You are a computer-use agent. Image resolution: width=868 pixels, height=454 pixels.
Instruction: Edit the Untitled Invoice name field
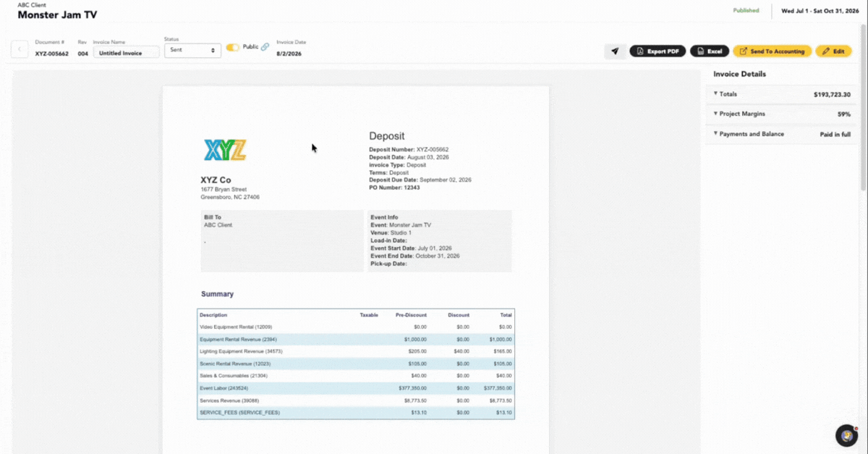click(x=126, y=53)
